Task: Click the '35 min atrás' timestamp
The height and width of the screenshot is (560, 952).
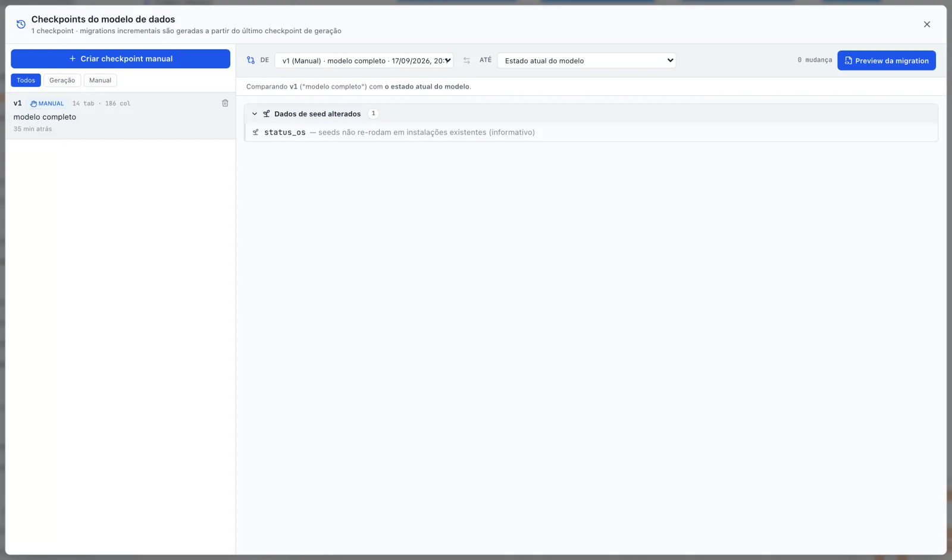Action: (x=33, y=129)
